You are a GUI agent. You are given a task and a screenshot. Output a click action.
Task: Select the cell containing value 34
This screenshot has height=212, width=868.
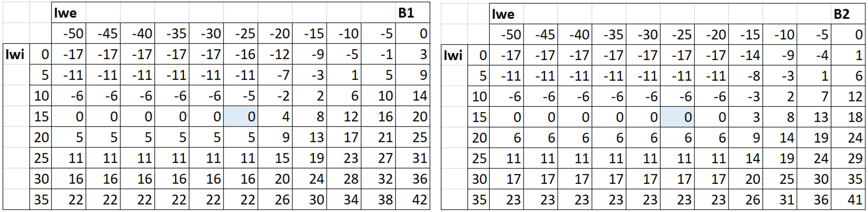click(x=344, y=200)
